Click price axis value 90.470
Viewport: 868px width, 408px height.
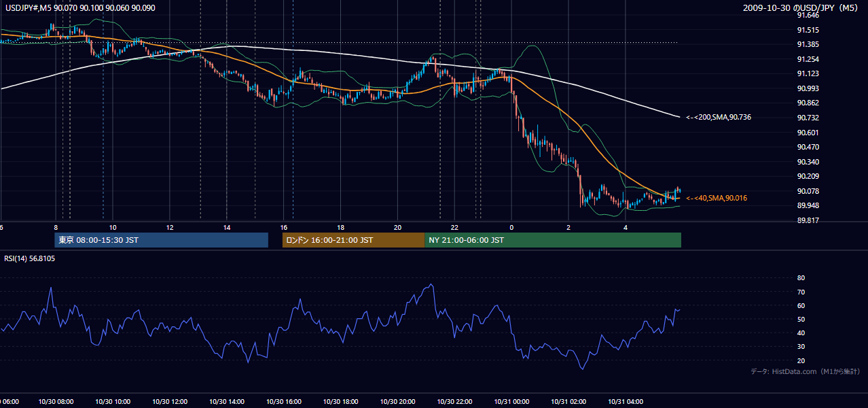tap(808, 148)
